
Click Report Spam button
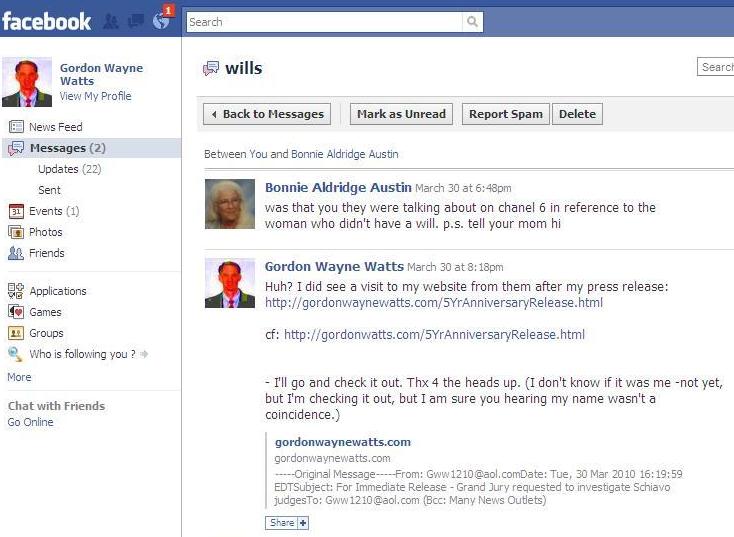(506, 114)
